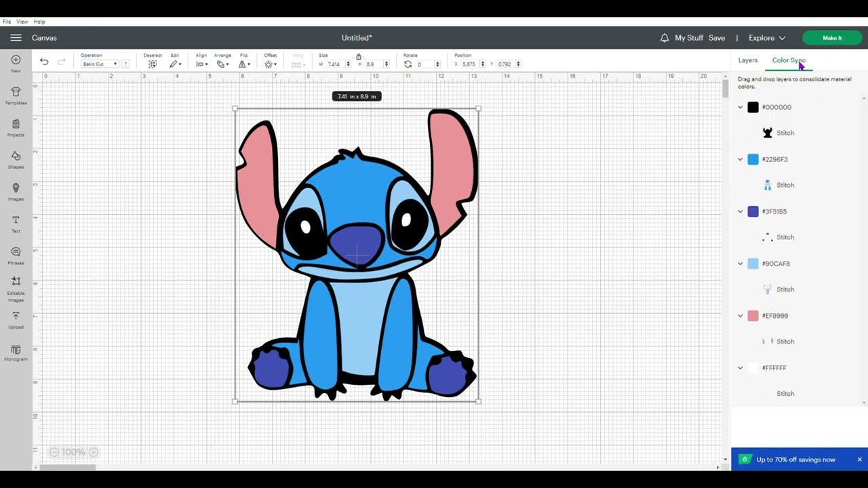Collapse the #2296F3 color group
868x488 pixels.
tap(741, 159)
